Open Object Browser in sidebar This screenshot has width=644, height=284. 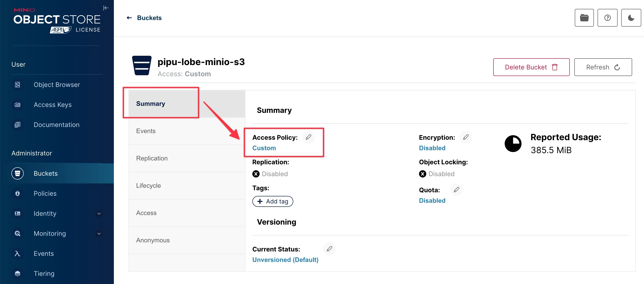point(57,85)
